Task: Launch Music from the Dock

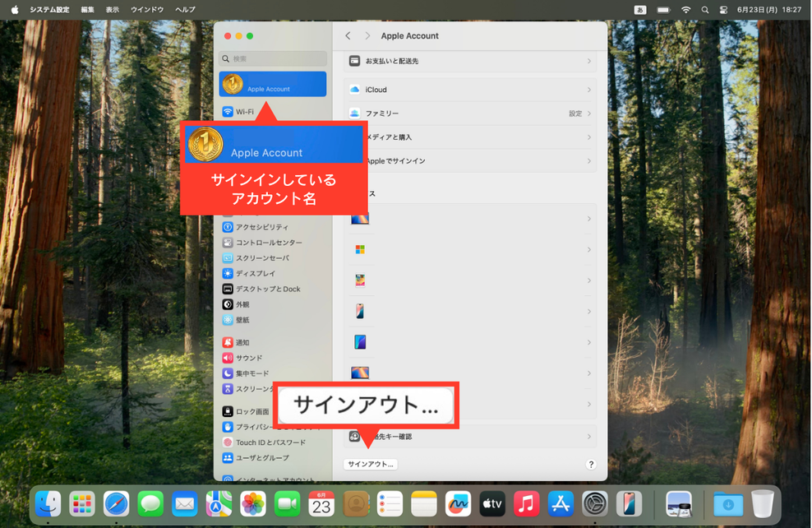Action: [527, 503]
